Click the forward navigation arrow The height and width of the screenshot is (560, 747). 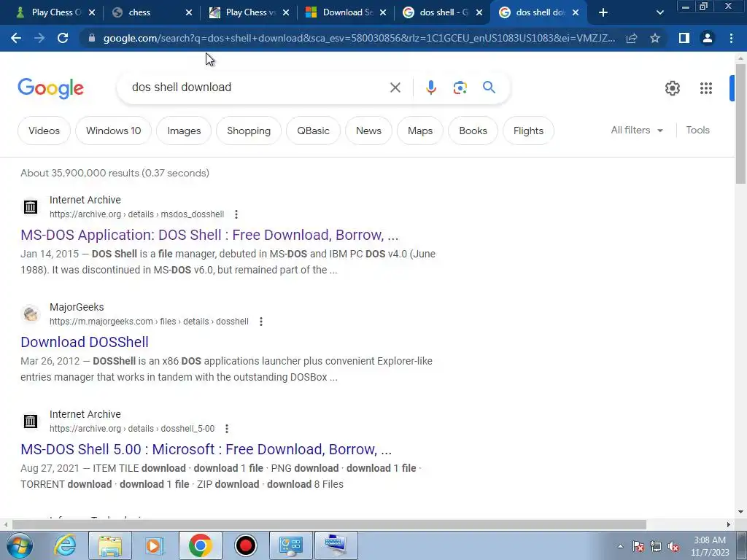[39, 38]
